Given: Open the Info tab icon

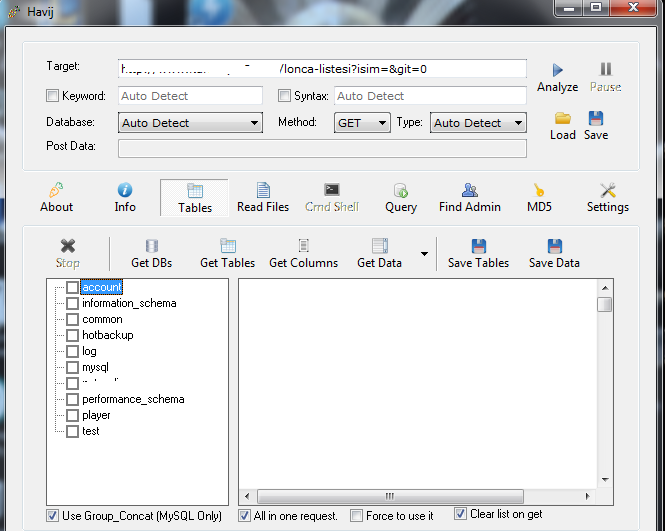Looking at the screenshot, I should pyautogui.click(x=125, y=190).
